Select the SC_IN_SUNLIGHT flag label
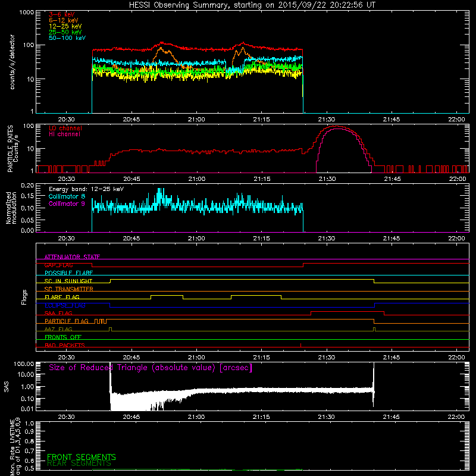 68,281
